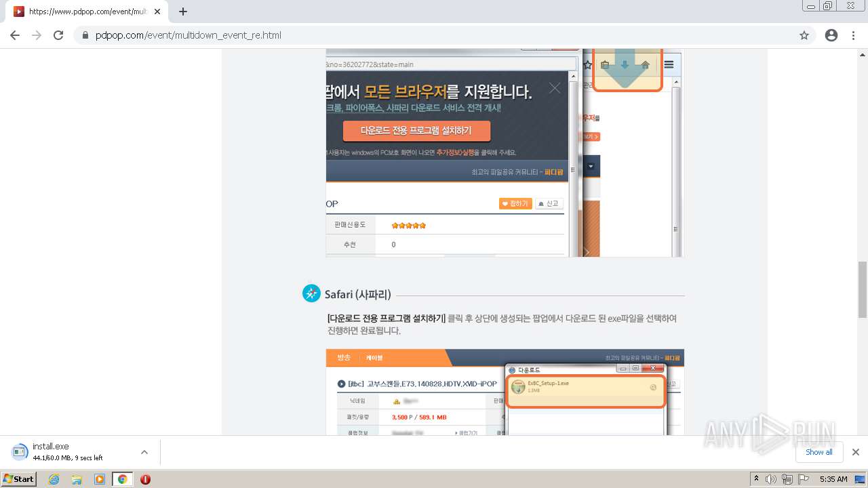This screenshot has width=868, height=488.
Task: Click the hamburger menu icon in Firefox image
Action: click(669, 65)
